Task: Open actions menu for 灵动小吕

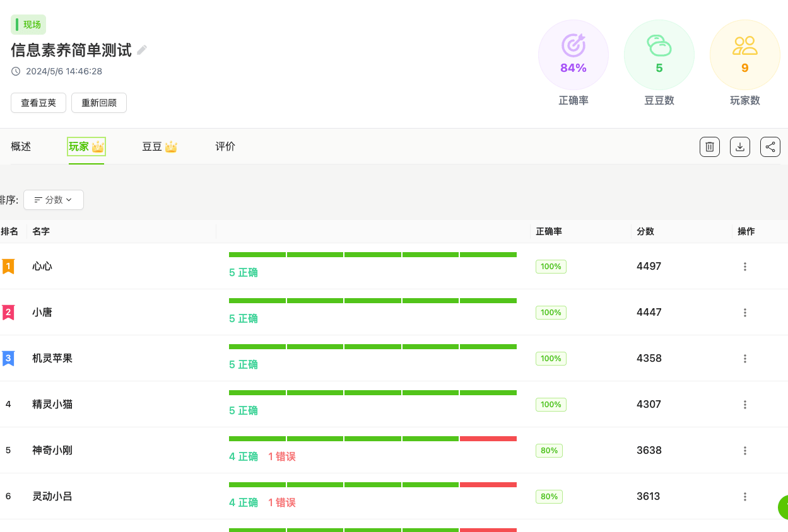Action: click(745, 497)
